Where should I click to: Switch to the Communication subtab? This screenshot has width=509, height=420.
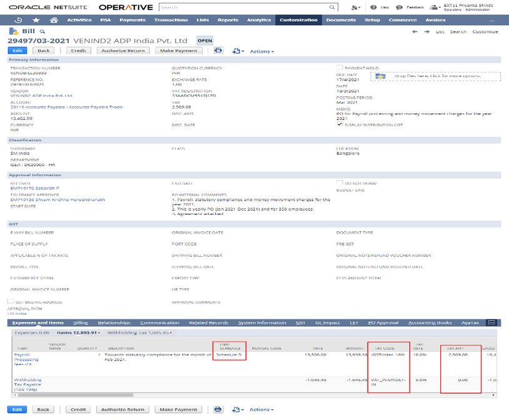(159, 322)
